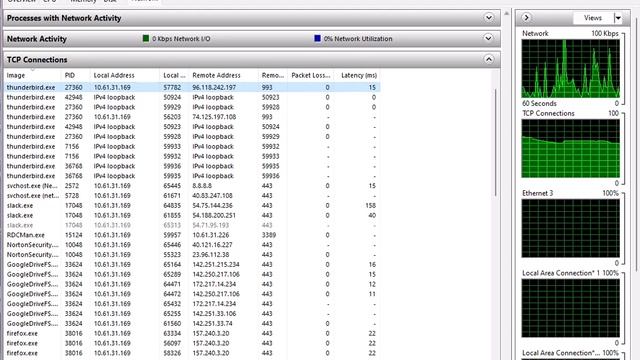This screenshot has width=640, height=360.
Task: Click remote port 3389
Action: coord(269,235)
